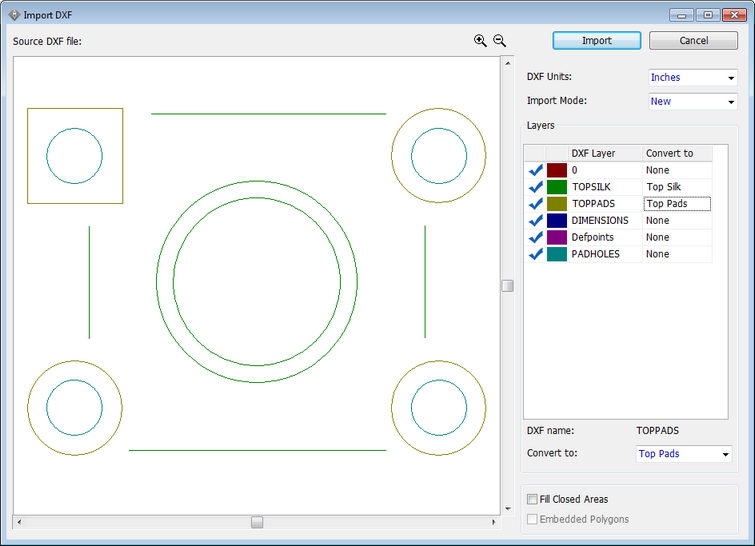
Task: Click the horizontal scrollbar thumb
Action: tap(257, 522)
